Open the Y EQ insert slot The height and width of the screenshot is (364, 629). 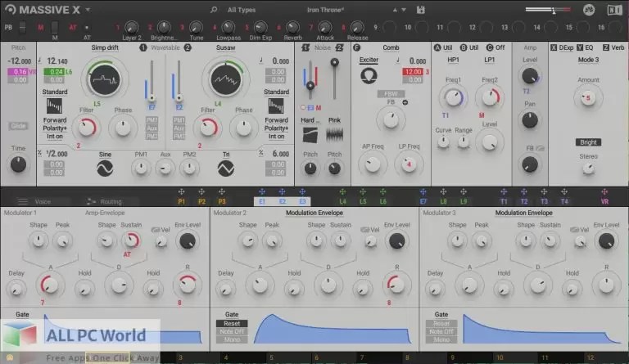pyautogui.click(x=585, y=47)
